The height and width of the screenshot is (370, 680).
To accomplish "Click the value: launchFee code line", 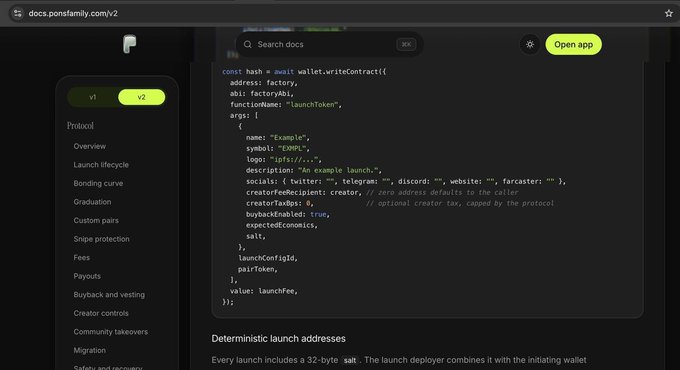I will pyautogui.click(x=264, y=291).
